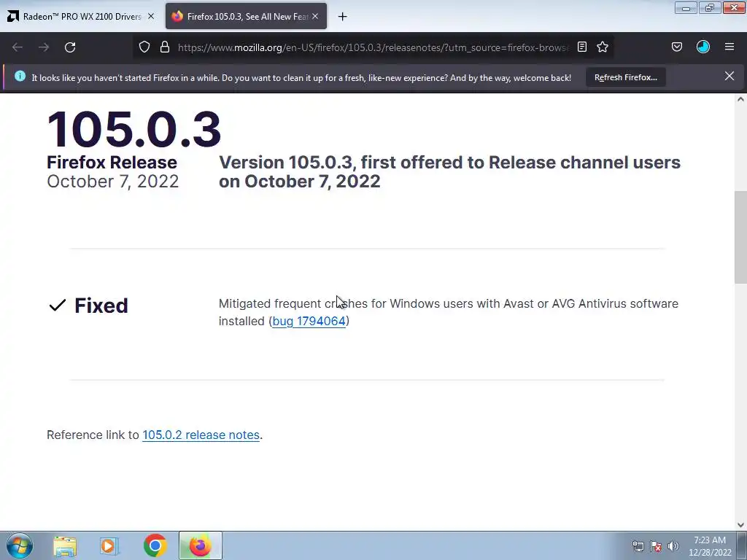
Task: Launch Windows Media Player from taskbar
Action: (109, 545)
